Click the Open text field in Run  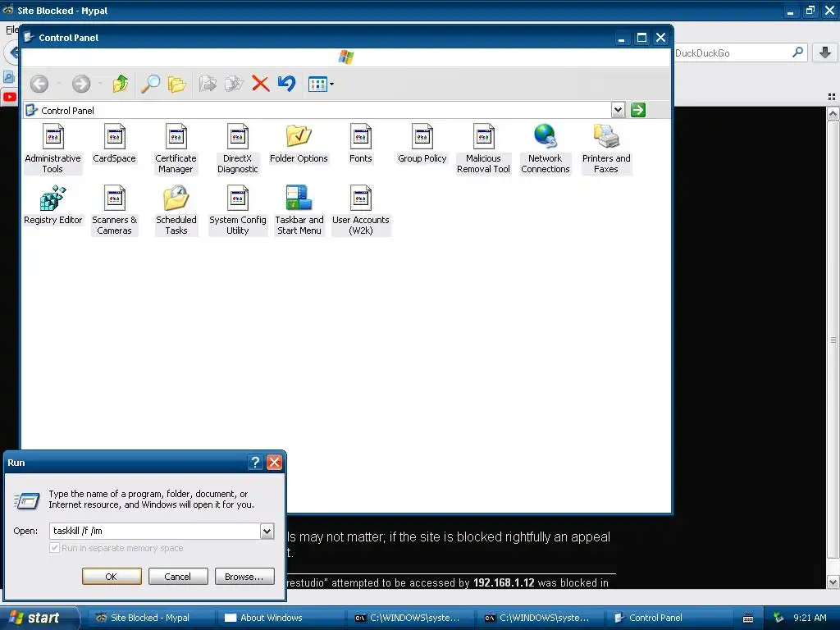coord(155,531)
